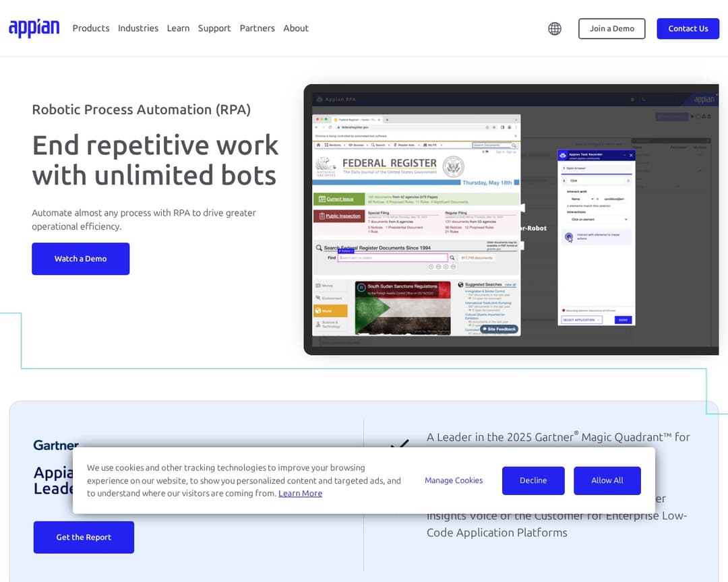Image resolution: width=728 pixels, height=582 pixels.
Task: Close the Appian Task Recorder panel
Action: (x=631, y=155)
